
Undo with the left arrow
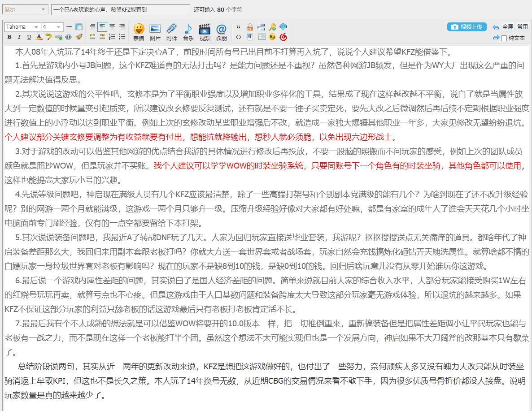[x=496, y=27]
